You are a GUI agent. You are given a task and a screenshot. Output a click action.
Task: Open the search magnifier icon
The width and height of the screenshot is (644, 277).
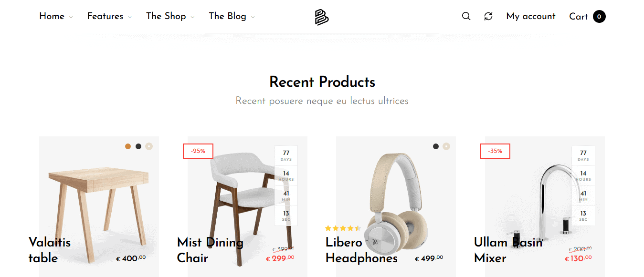pyautogui.click(x=466, y=16)
